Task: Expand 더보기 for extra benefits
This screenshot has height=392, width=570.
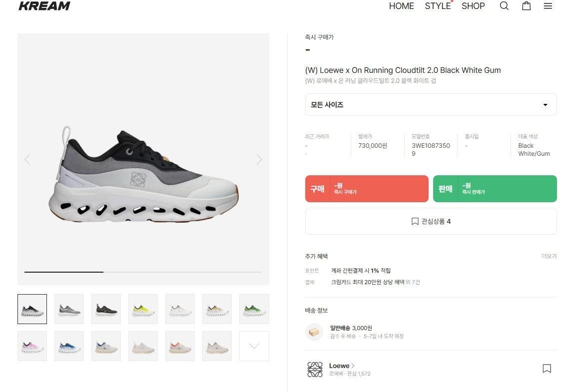Action: 549,256
